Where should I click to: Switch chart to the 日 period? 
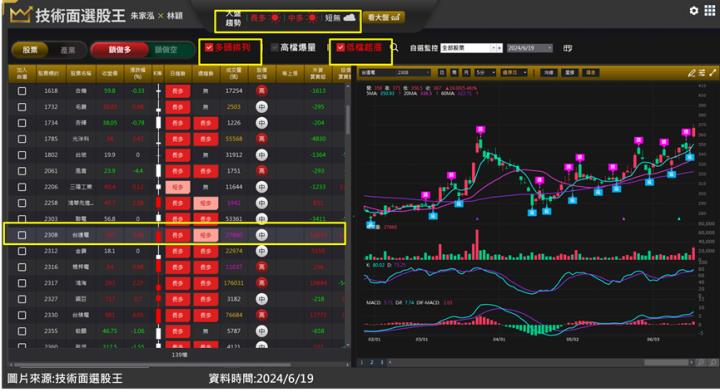[442, 73]
